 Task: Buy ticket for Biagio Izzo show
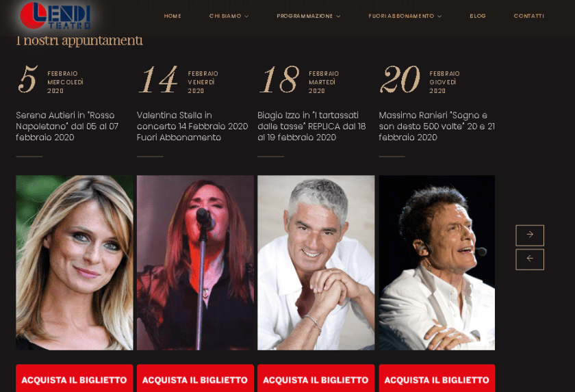(316, 378)
